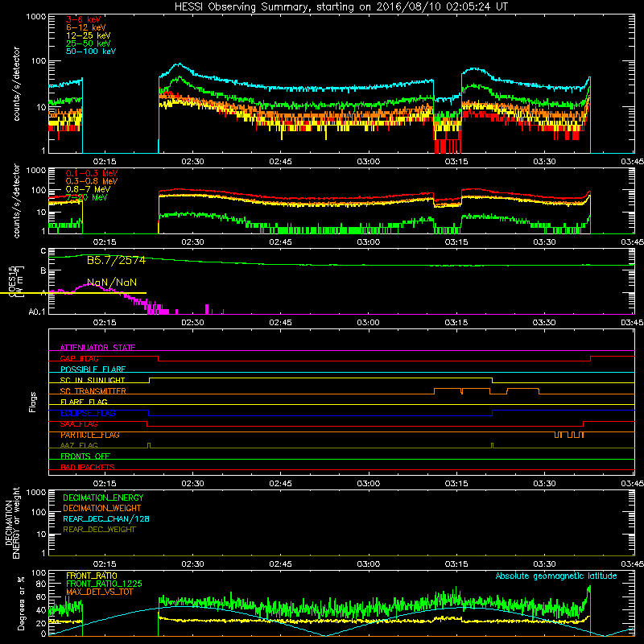Select the SAA_FLAG label
Screen dimensions: 644x644
pyautogui.click(x=79, y=424)
